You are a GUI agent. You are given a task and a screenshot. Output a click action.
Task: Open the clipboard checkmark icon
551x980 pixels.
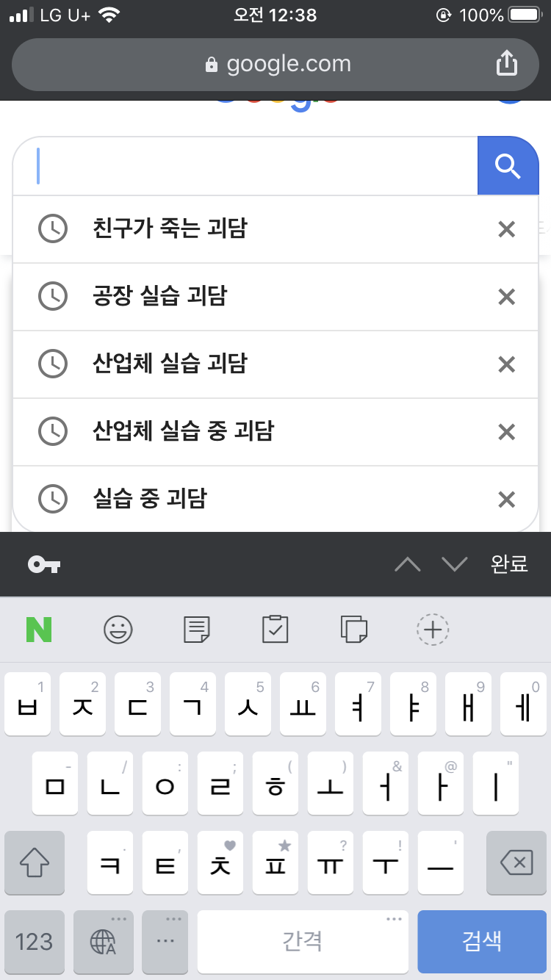pos(275,630)
